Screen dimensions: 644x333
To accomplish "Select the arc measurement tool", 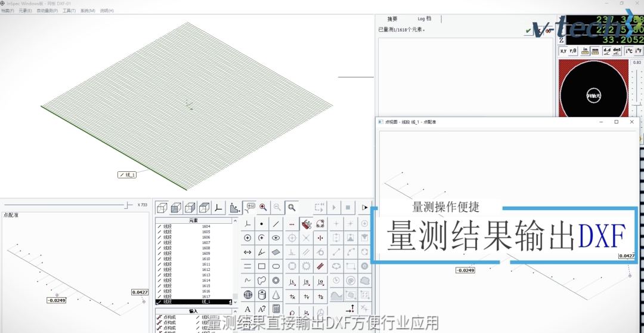I will coord(262,238).
